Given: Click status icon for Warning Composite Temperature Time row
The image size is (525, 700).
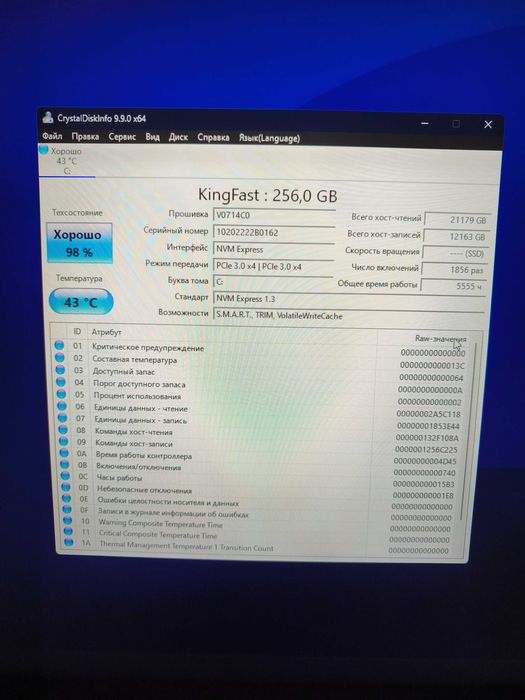Looking at the screenshot, I should coord(67,520).
